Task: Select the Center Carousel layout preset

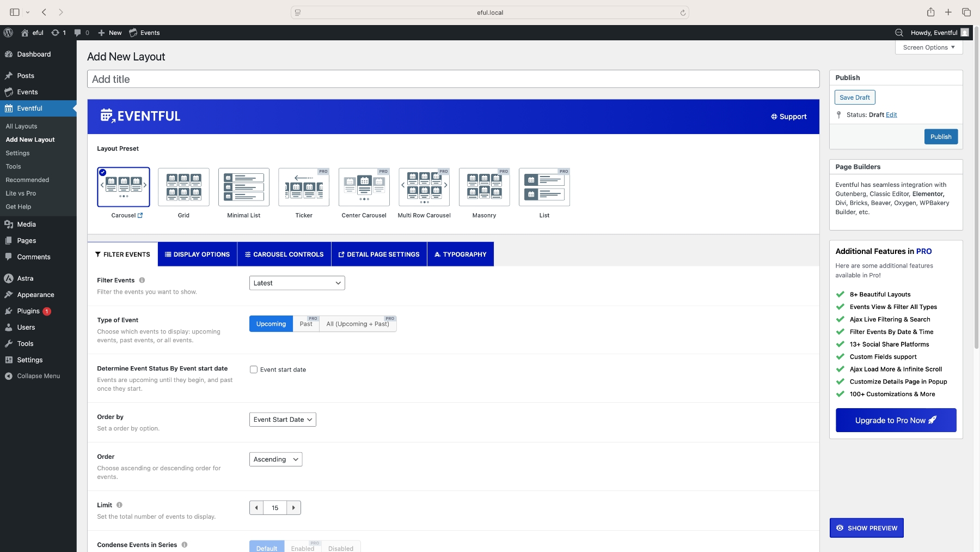Action: [364, 187]
